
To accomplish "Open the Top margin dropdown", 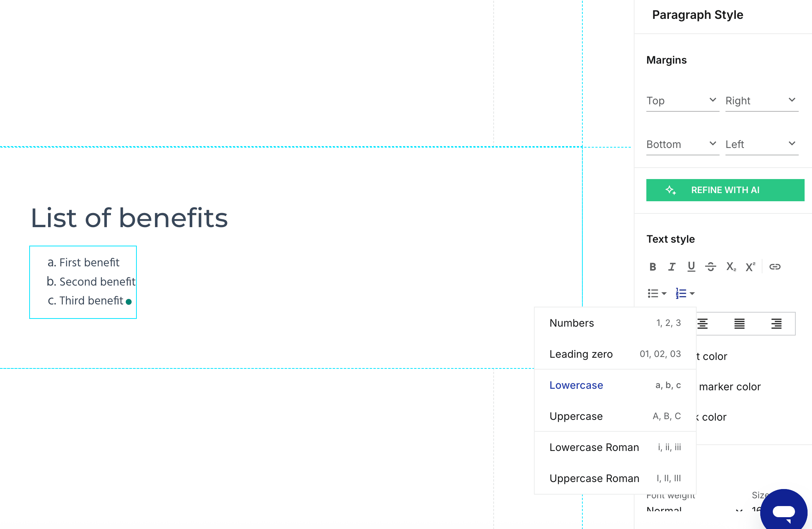I will tap(682, 101).
